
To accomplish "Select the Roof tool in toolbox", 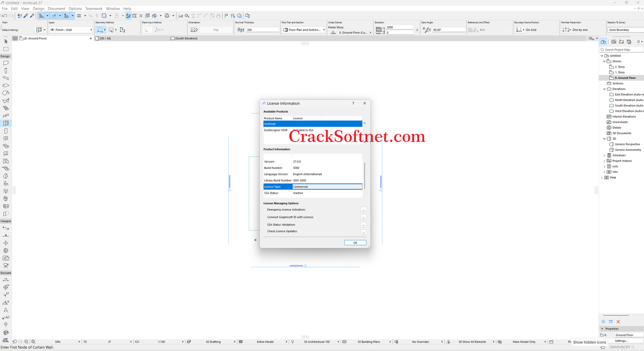I will pos(6,93).
